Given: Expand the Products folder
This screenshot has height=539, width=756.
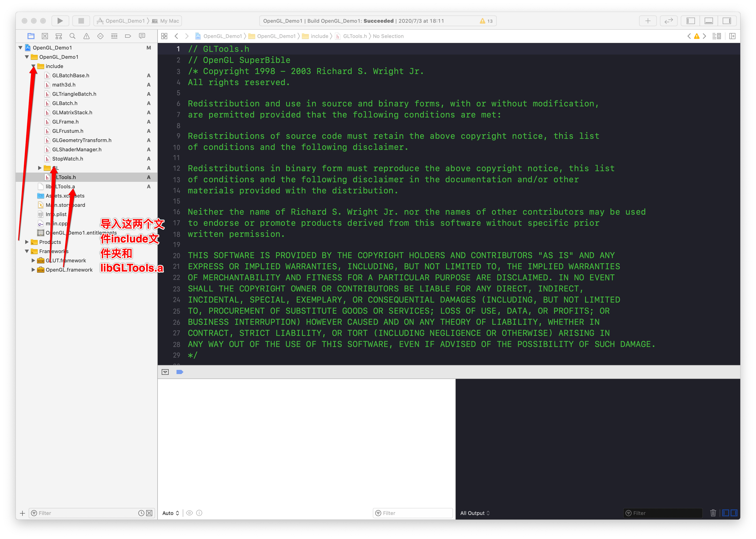Looking at the screenshot, I should coord(27,242).
